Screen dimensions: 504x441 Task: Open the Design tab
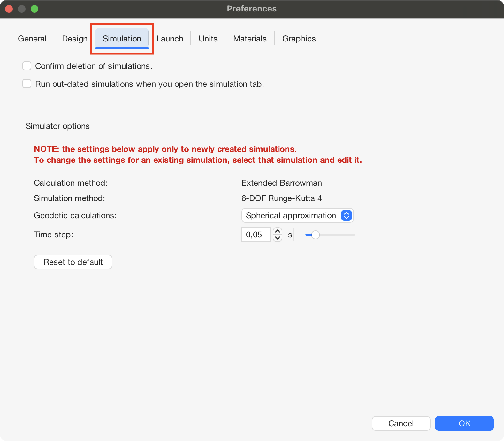point(75,39)
